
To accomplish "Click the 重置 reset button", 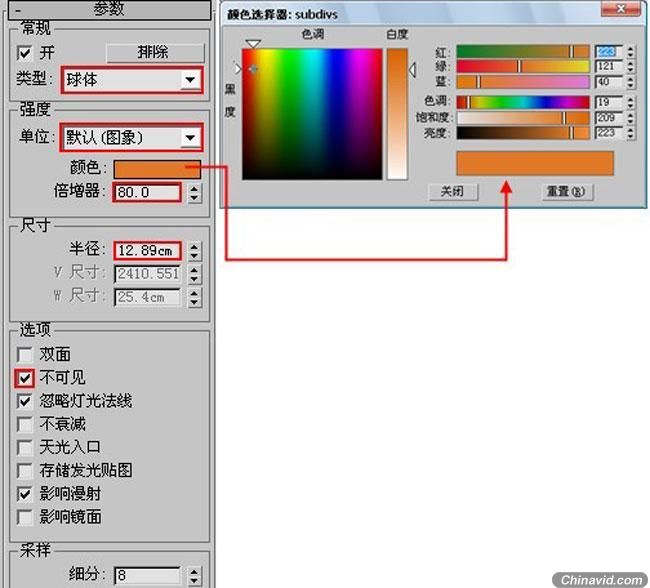I will click(567, 192).
